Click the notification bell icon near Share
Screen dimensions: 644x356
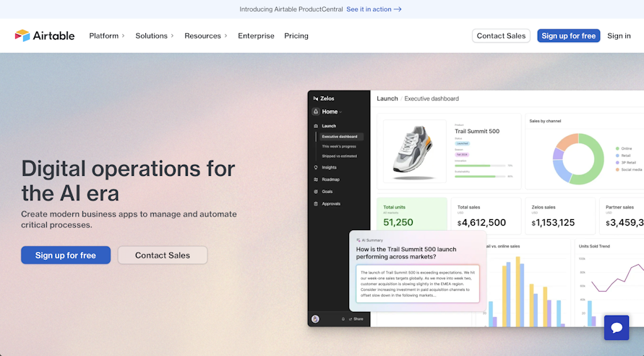coord(343,319)
